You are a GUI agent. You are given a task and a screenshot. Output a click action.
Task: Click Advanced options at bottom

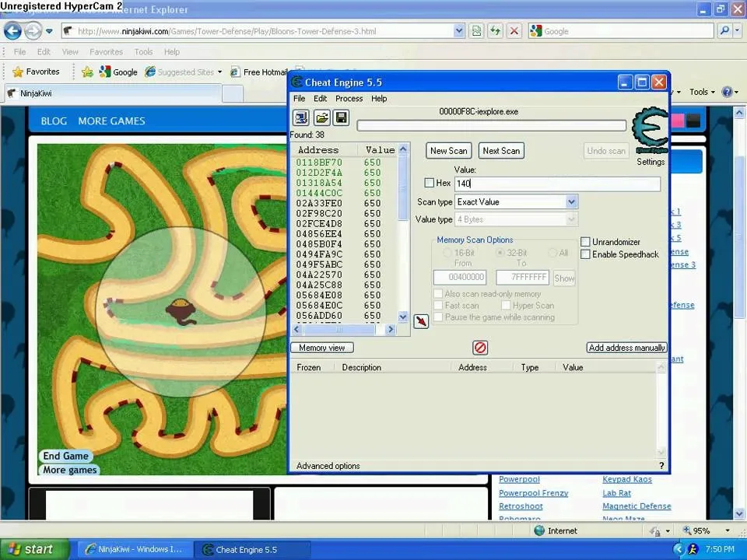[x=328, y=466]
